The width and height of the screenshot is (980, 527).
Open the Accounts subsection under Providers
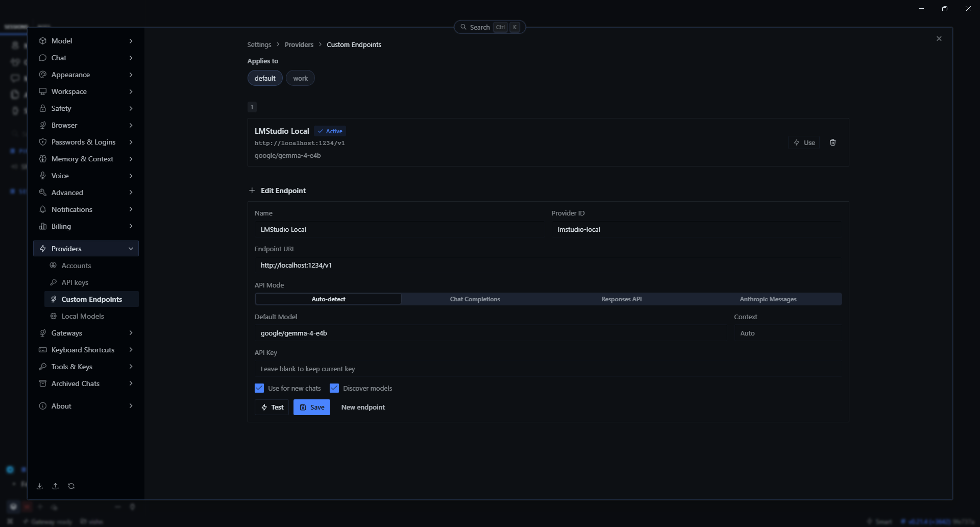tap(91, 266)
